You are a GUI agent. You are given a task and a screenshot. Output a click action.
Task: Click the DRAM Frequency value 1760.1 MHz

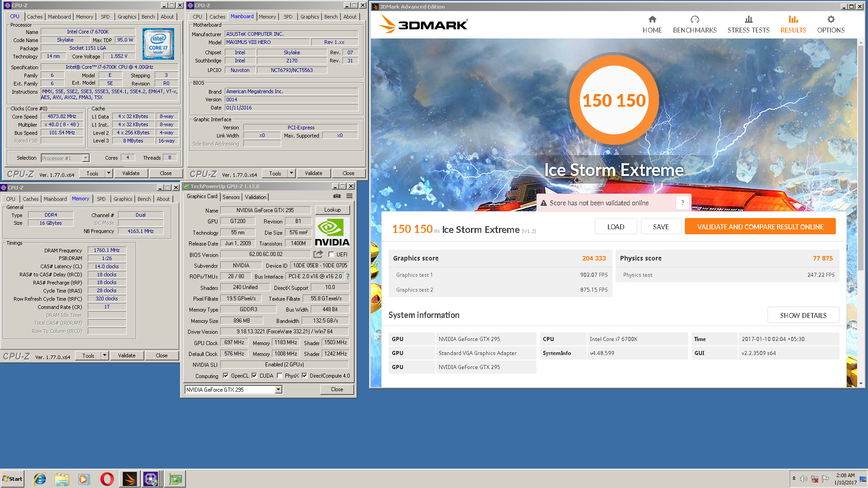click(107, 250)
